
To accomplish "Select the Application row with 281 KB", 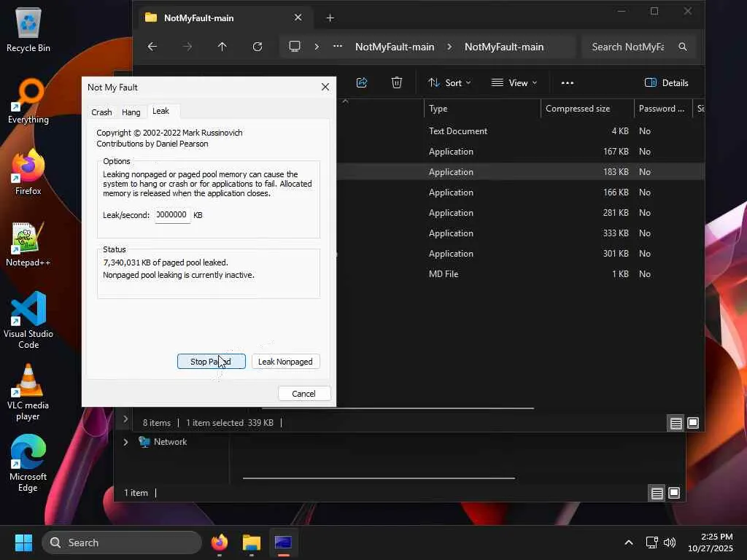I will pos(520,213).
